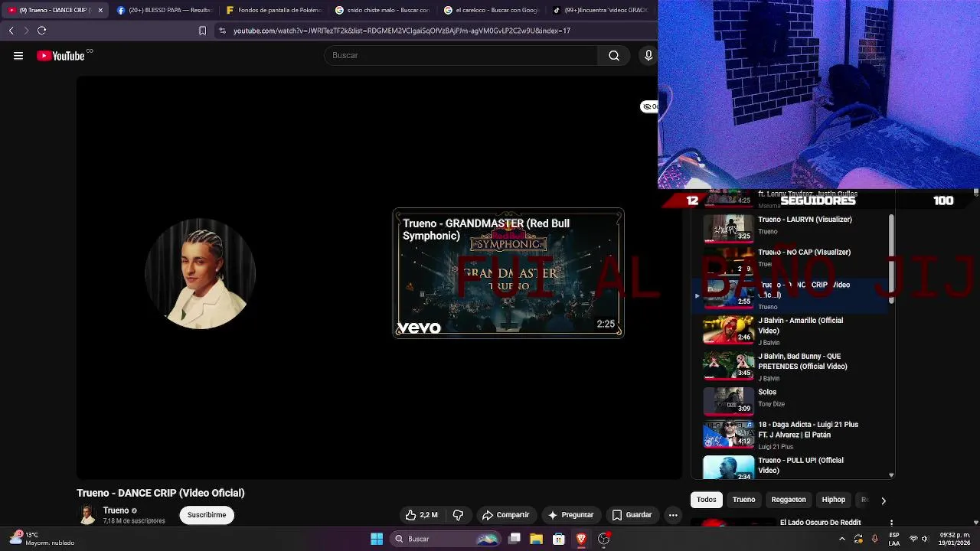
Task: Open the weather widget showing 13°C
Action: [x=42, y=539]
